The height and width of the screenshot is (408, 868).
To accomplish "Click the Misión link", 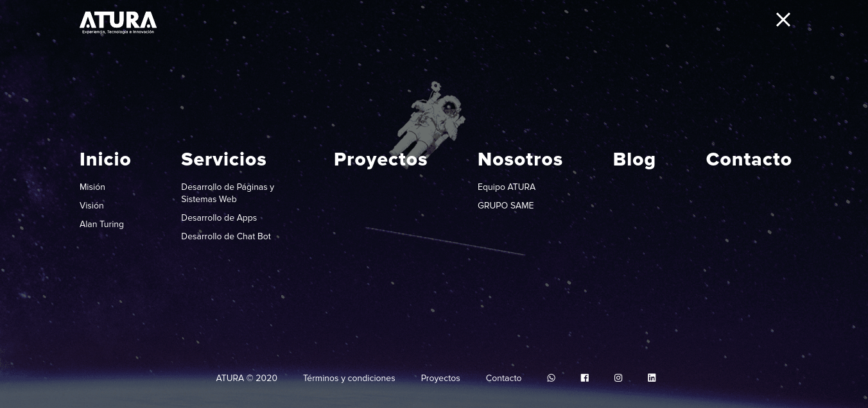I will 92,187.
